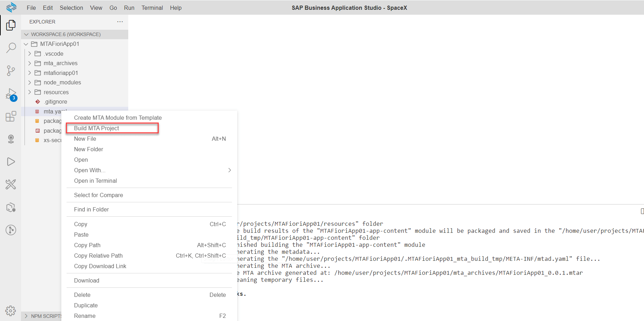Image resolution: width=644 pixels, height=321 pixels.
Task: Open the Terminal menu
Action: [152, 7]
